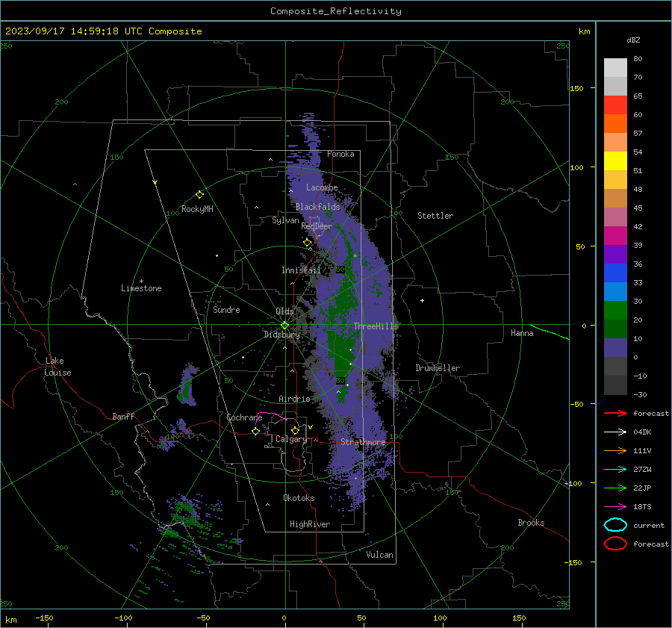
Task: Click the Strathmore town label
Action: (x=363, y=442)
